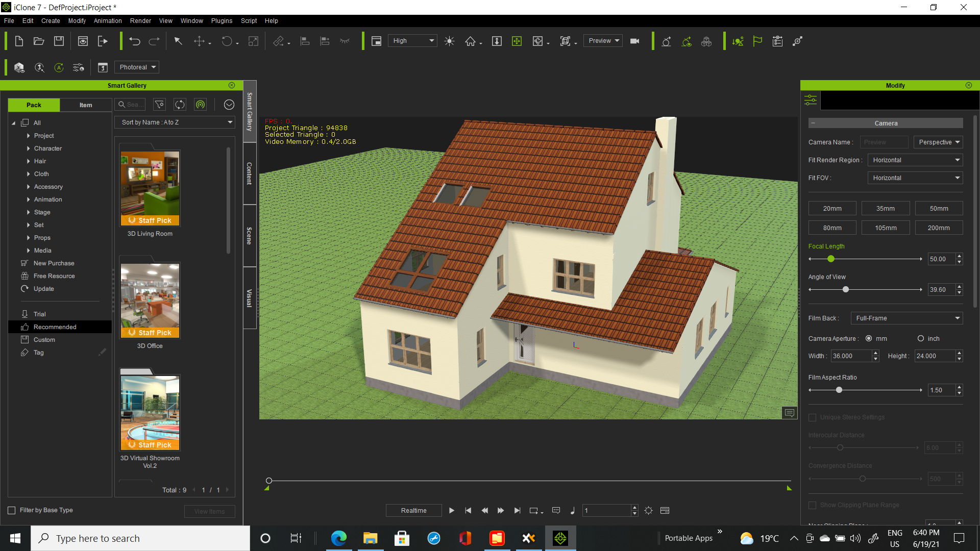Open the Perspective camera dropdown
This screenshot has width=980, height=551.
(939, 142)
